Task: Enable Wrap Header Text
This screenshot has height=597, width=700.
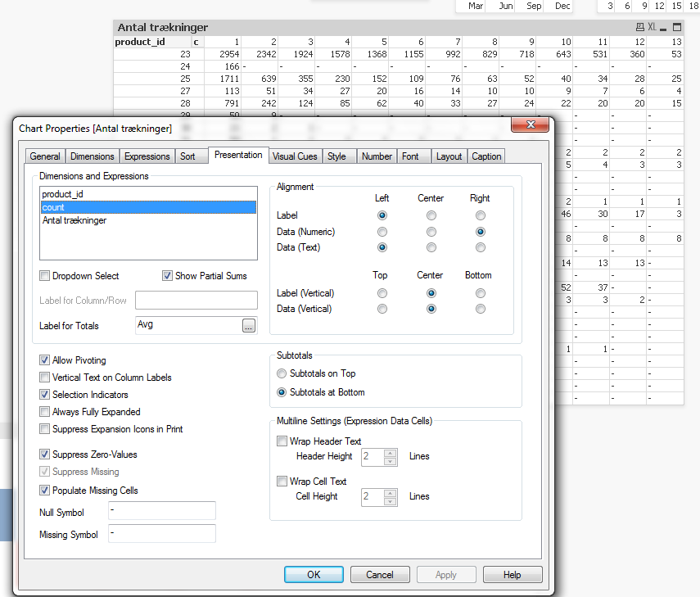Action: click(x=282, y=441)
